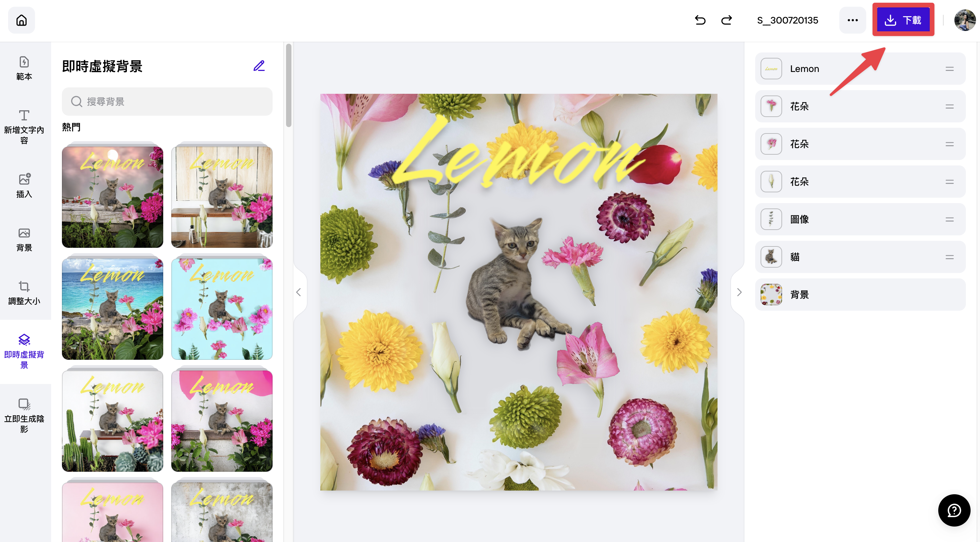
Task: Grab the Lemon layer reorder handle
Action: point(950,69)
